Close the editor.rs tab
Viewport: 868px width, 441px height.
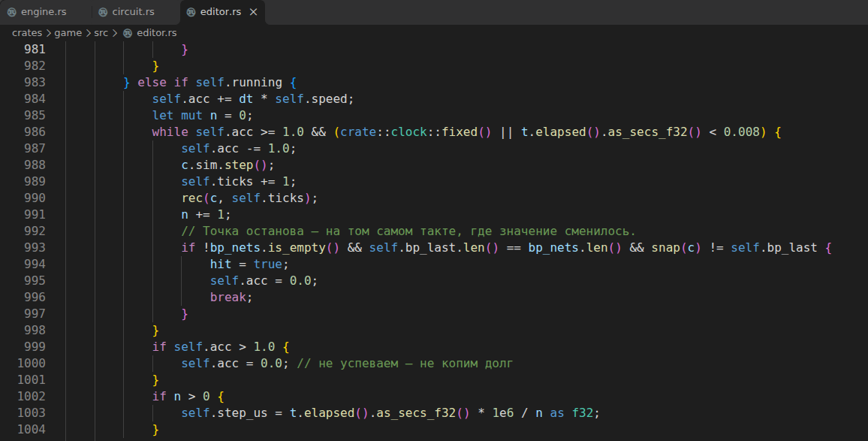pyautogui.click(x=254, y=11)
